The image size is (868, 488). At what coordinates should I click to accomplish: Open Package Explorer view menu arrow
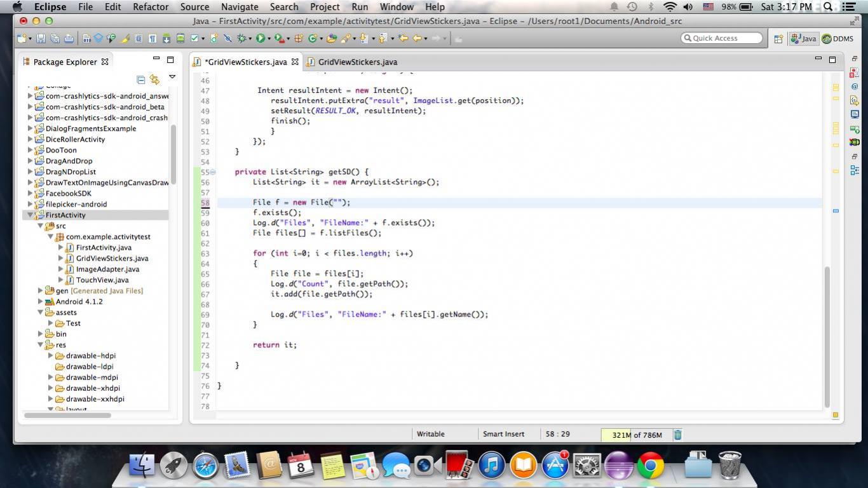[172, 78]
